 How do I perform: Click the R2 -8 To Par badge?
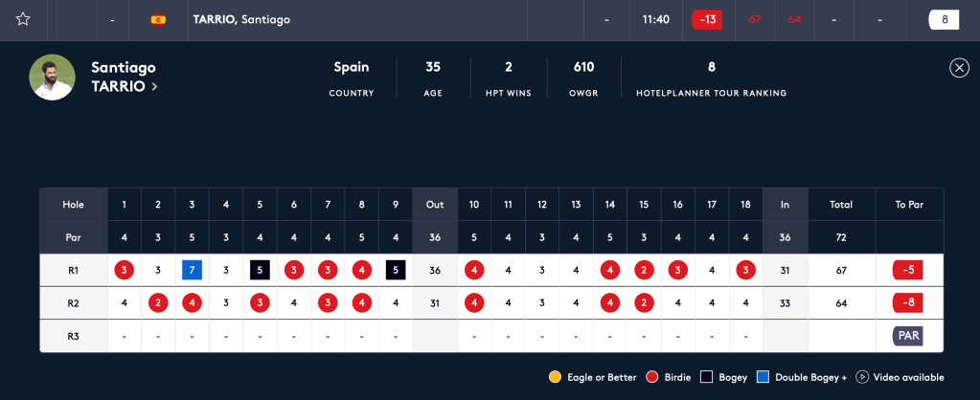pos(909,303)
